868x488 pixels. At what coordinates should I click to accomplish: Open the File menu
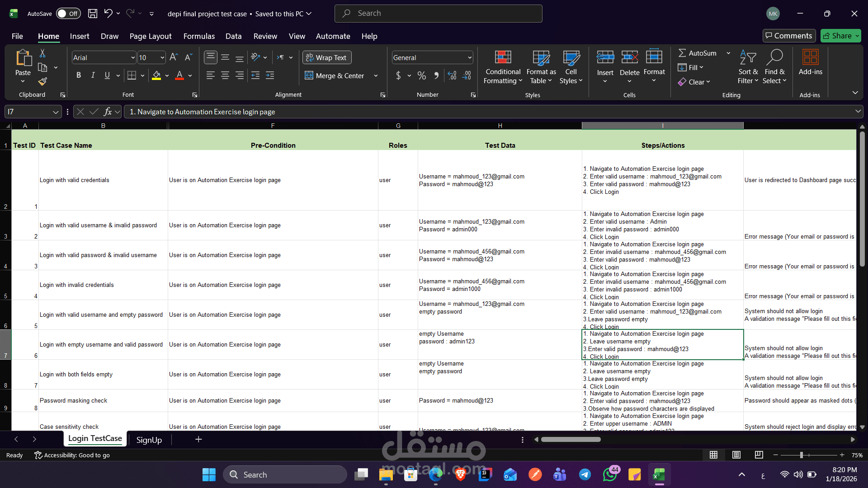click(x=17, y=36)
